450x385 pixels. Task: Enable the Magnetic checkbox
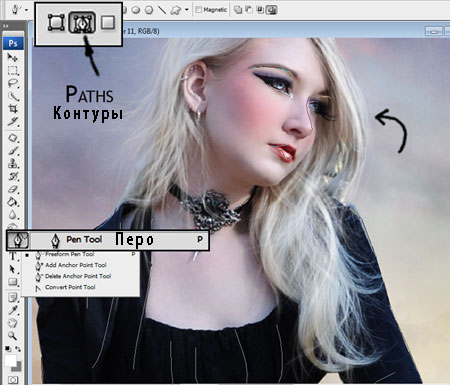coord(199,10)
